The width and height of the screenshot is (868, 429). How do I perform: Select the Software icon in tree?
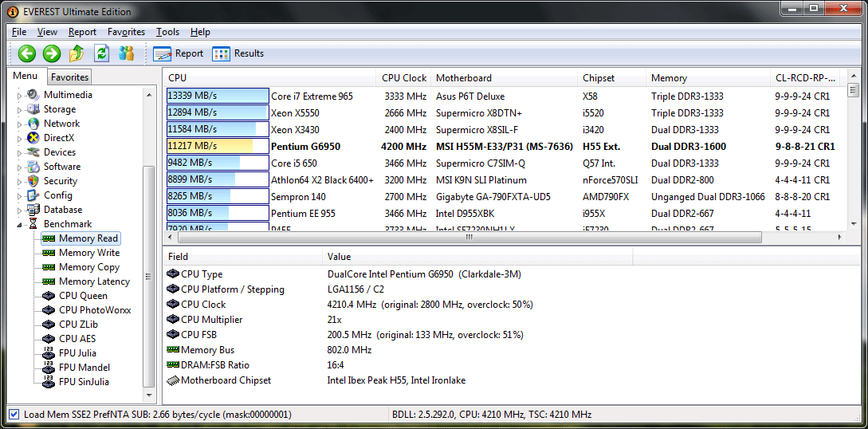tap(33, 167)
